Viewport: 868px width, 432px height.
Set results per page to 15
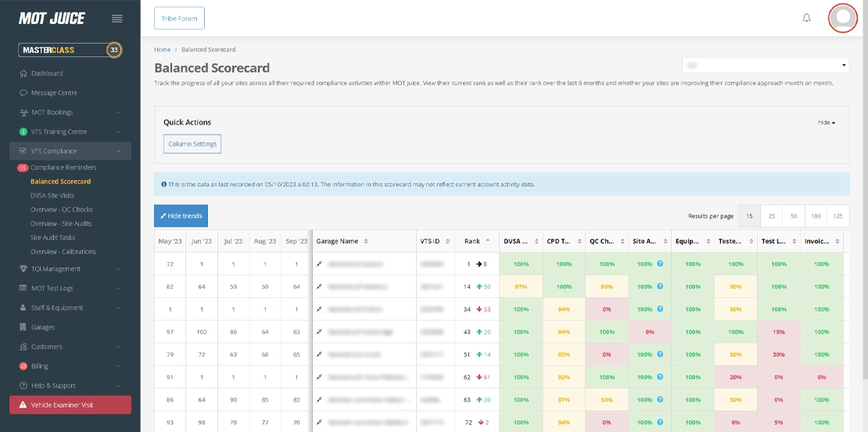[x=749, y=216]
